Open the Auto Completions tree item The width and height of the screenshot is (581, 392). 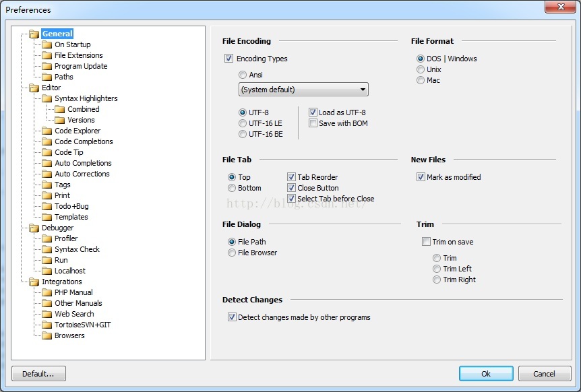[x=83, y=163]
